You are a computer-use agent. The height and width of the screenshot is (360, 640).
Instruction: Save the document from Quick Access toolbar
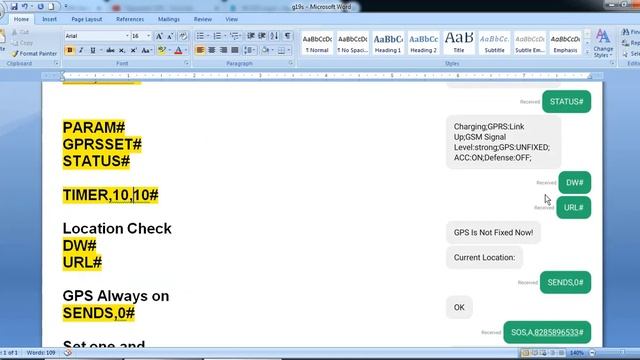(x=14, y=7)
